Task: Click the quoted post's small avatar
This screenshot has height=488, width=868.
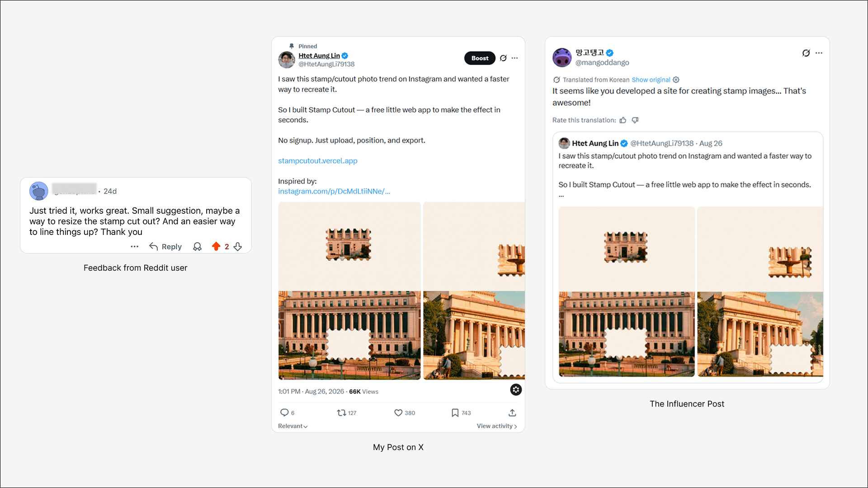Action: [x=564, y=143]
